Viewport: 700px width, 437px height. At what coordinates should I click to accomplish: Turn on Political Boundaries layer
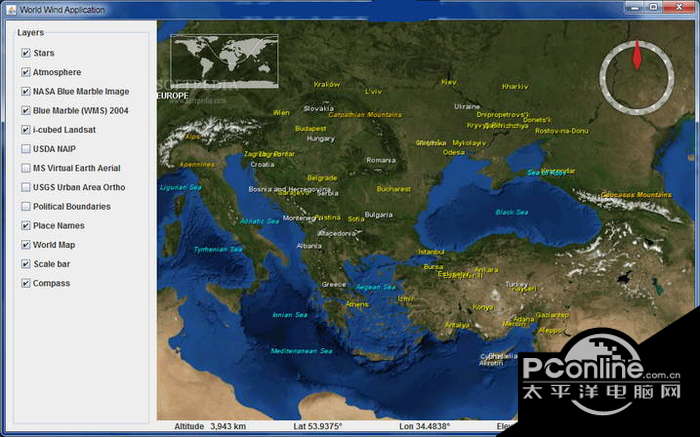coord(26,207)
